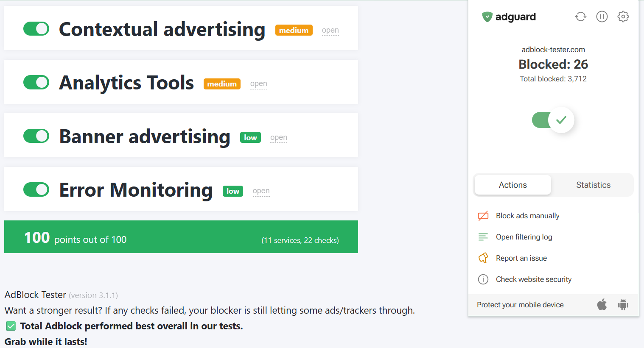Open AdGuard for iOS via Apple icon
The height and width of the screenshot is (348, 644).
click(602, 304)
